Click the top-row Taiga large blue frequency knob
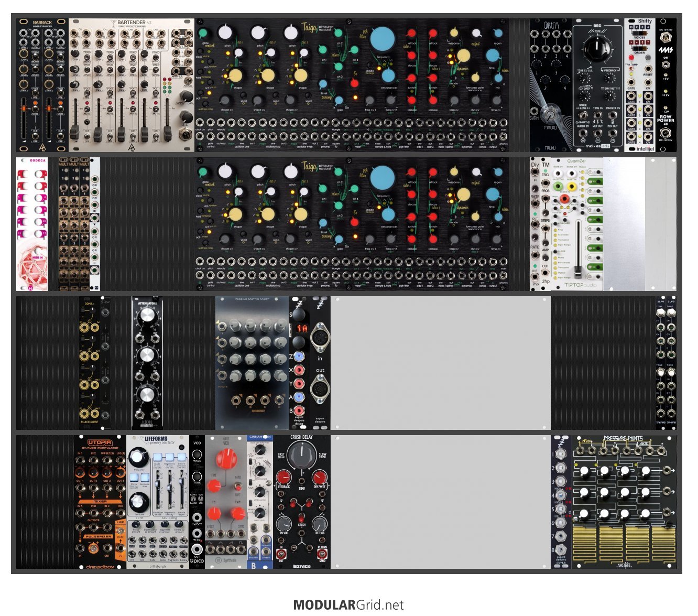The image size is (698, 616). (x=383, y=38)
